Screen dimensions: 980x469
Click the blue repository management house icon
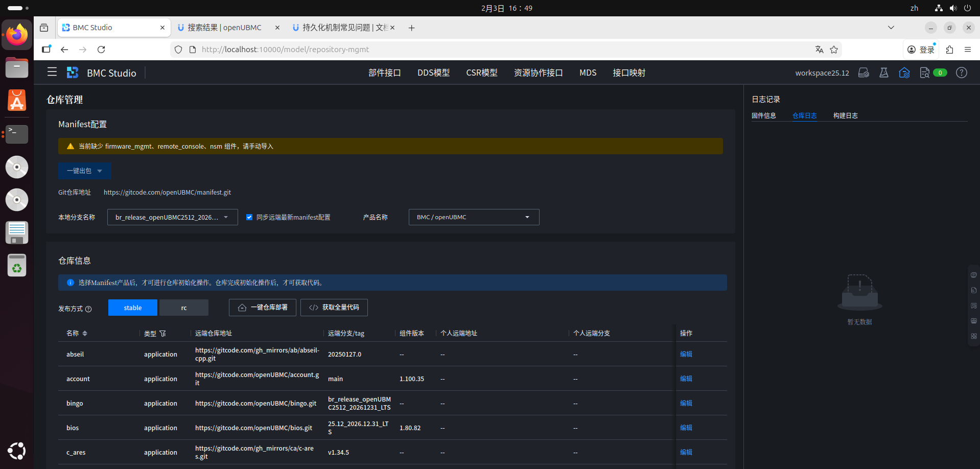point(904,73)
